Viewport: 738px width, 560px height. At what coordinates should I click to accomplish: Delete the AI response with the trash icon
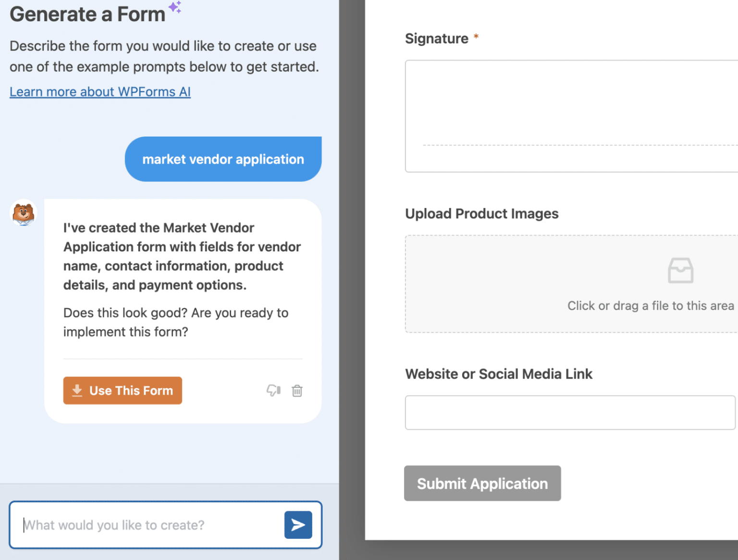pos(297,391)
